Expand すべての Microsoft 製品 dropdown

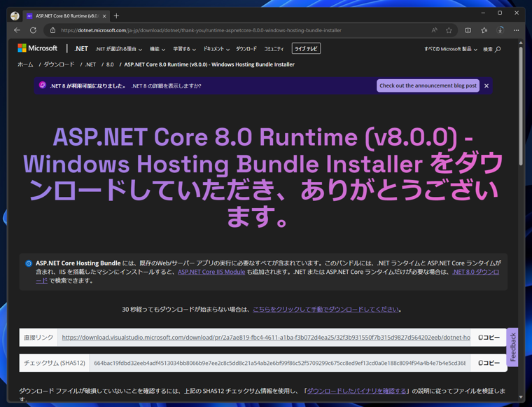[x=451, y=49]
